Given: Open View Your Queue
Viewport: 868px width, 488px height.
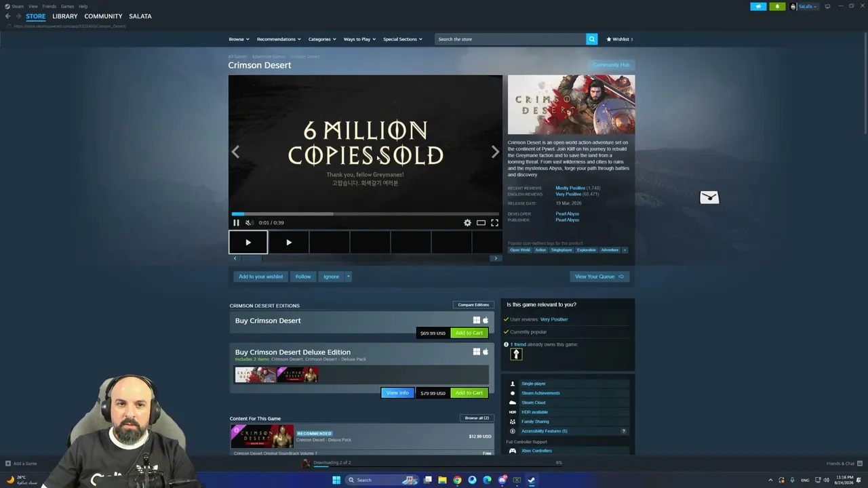Looking at the screenshot, I should (599, 277).
